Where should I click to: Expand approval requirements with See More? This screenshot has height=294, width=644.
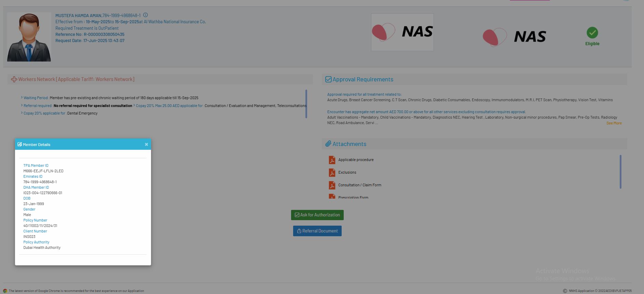tap(614, 123)
